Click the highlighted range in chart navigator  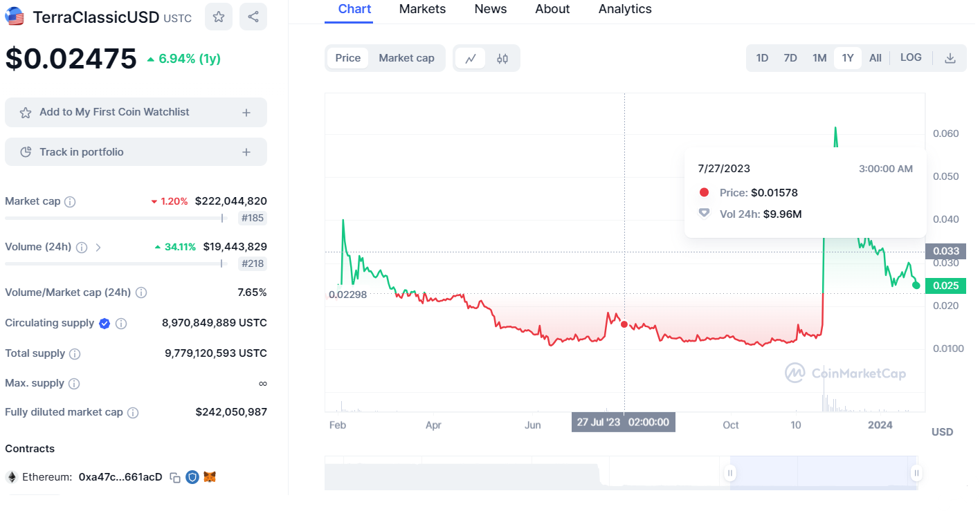pyautogui.click(x=823, y=473)
